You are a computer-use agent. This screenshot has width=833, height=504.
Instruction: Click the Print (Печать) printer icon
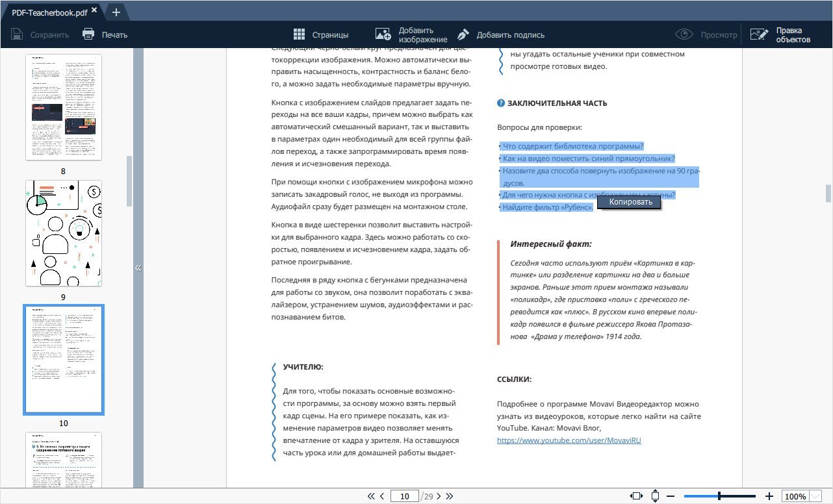[x=89, y=34]
